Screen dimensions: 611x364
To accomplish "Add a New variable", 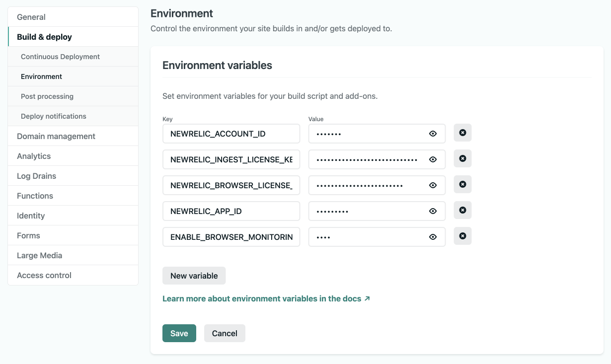I will pyautogui.click(x=194, y=276).
